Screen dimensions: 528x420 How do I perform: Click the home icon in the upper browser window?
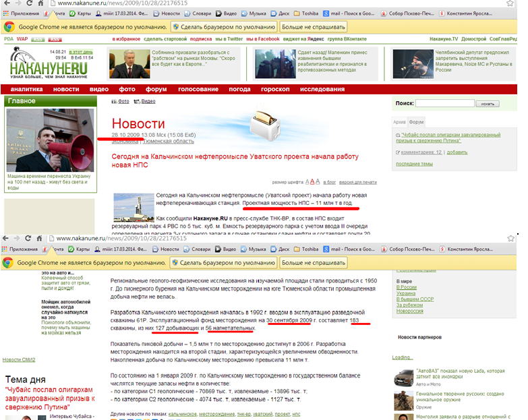[x=40, y=3]
